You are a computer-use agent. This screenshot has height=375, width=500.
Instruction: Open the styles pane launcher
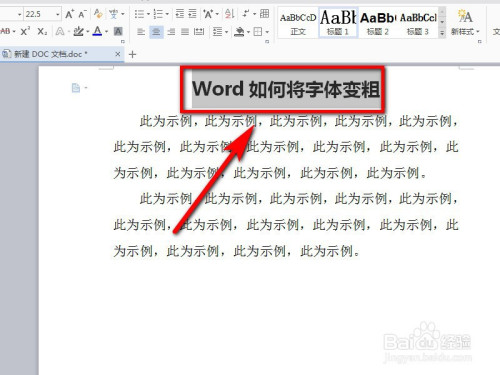(x=480, y=42)
